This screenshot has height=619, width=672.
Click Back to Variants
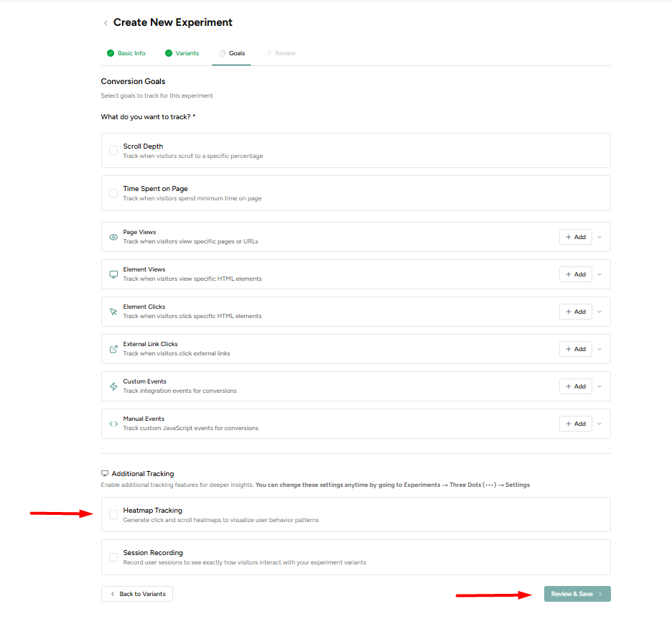point(136,594)
